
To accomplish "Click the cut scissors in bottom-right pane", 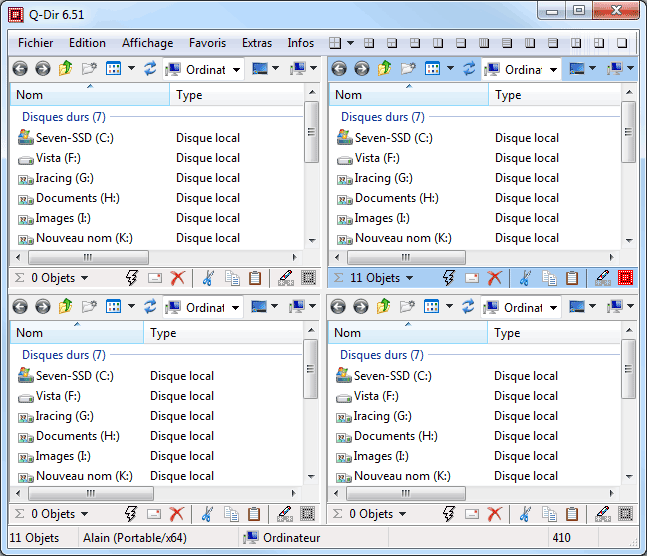I will (x=525, y=514).
